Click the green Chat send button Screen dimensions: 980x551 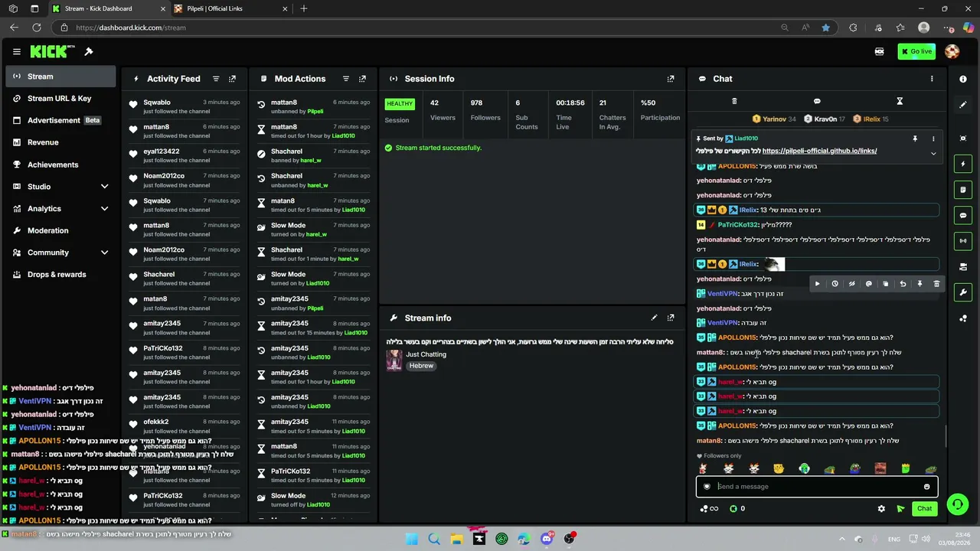(x=925, y=509)
